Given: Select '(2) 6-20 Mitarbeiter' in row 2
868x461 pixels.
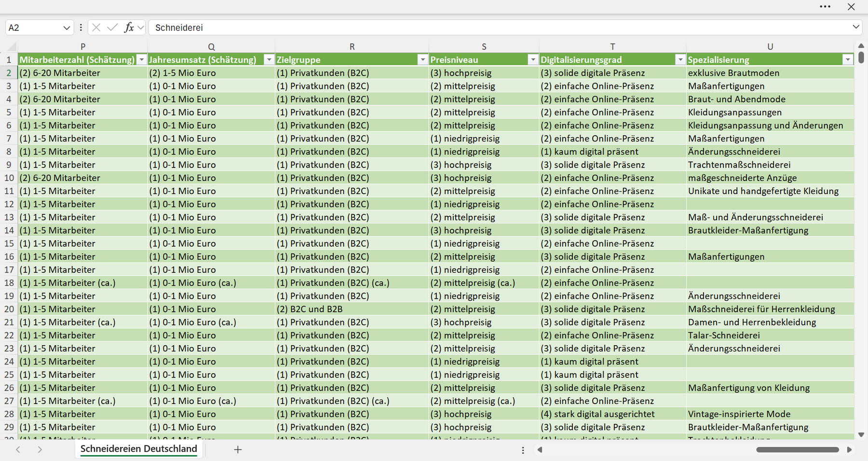Looking at the screenshot, I should (83, 73).
